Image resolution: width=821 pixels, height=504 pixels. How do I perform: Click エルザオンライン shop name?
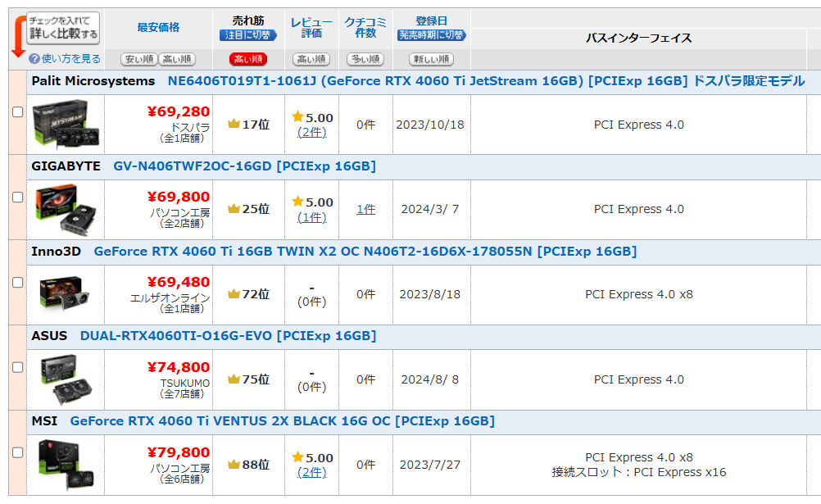click(170, 298)
